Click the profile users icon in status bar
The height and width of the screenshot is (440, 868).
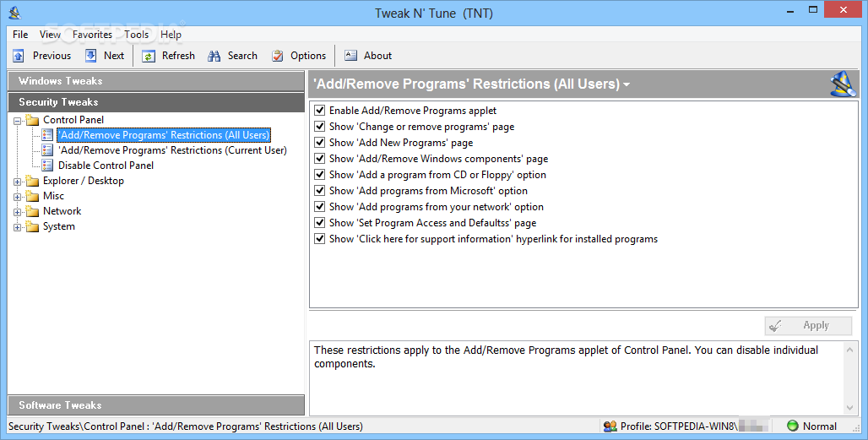(x=610, y=426)
